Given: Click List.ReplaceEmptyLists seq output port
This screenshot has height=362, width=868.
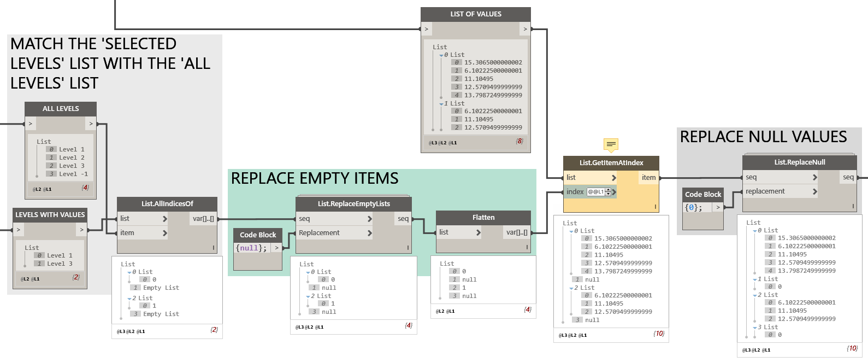Looking at the screenshot, I should tap(403, 218).
